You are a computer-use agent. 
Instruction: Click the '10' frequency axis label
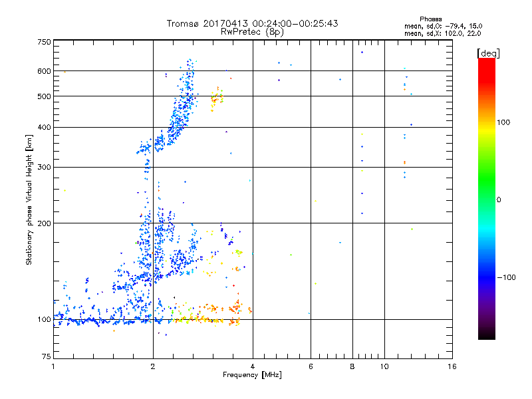click(x=384, y=366)
